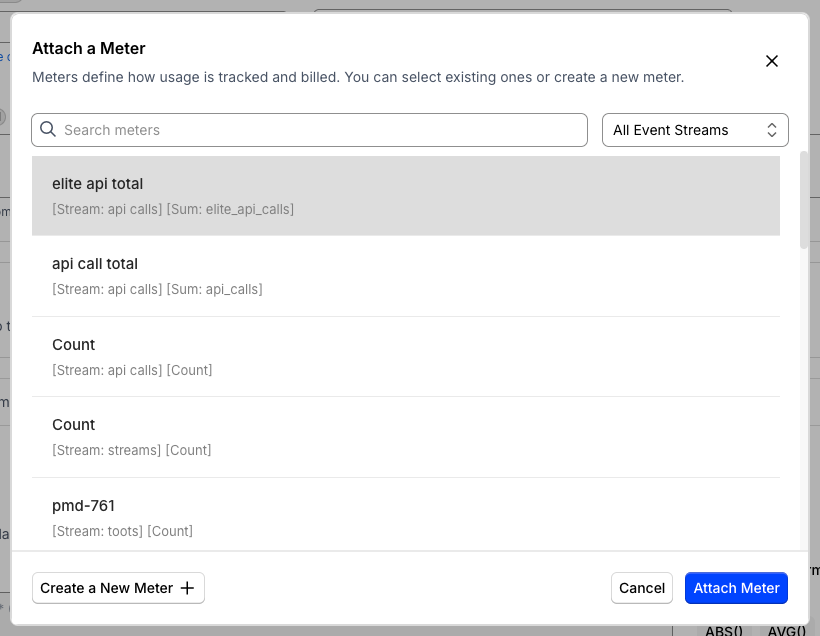Open the All Event Streams dropdown

click(695, 130)
